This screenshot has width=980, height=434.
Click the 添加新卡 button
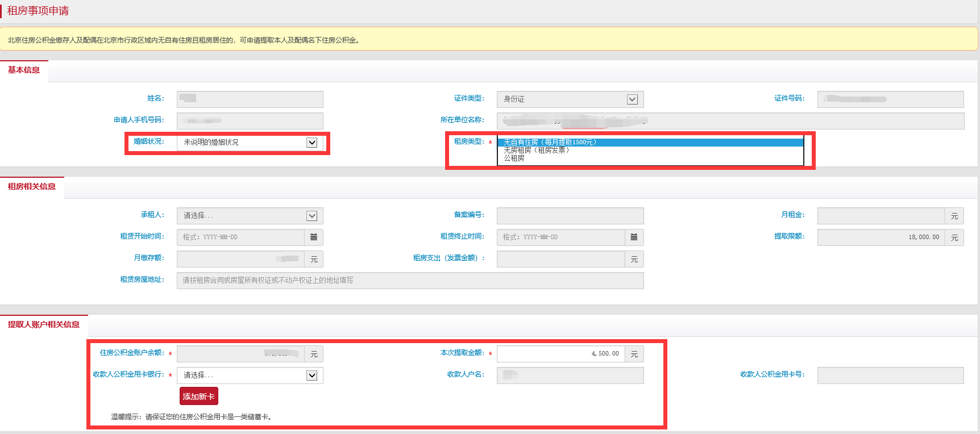coord(198,397)
